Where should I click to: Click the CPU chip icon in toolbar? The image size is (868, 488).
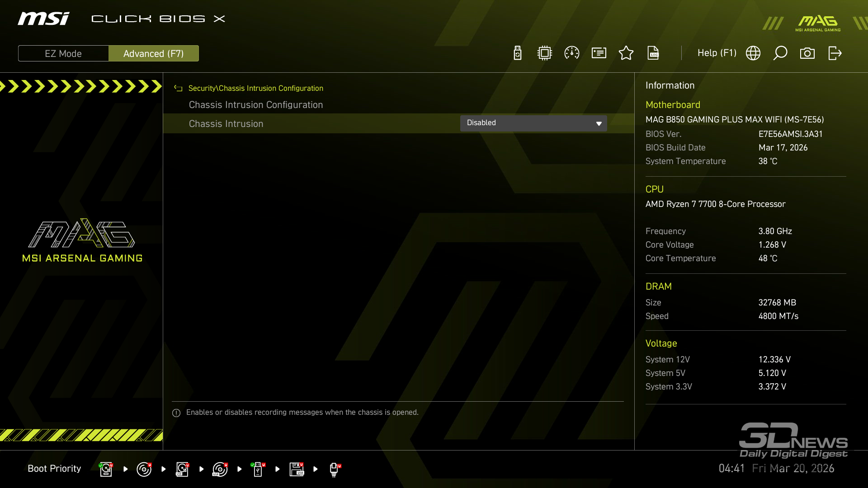pos(545,53)
